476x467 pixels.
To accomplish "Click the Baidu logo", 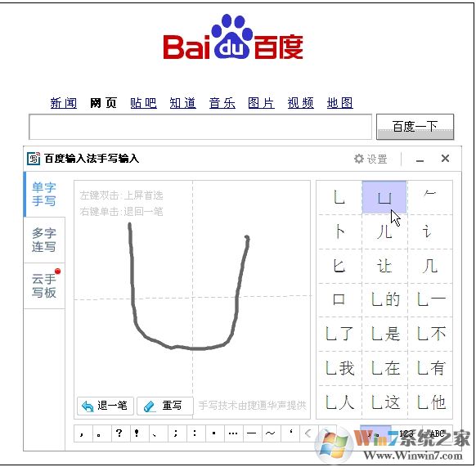I will tap(233, 37).
